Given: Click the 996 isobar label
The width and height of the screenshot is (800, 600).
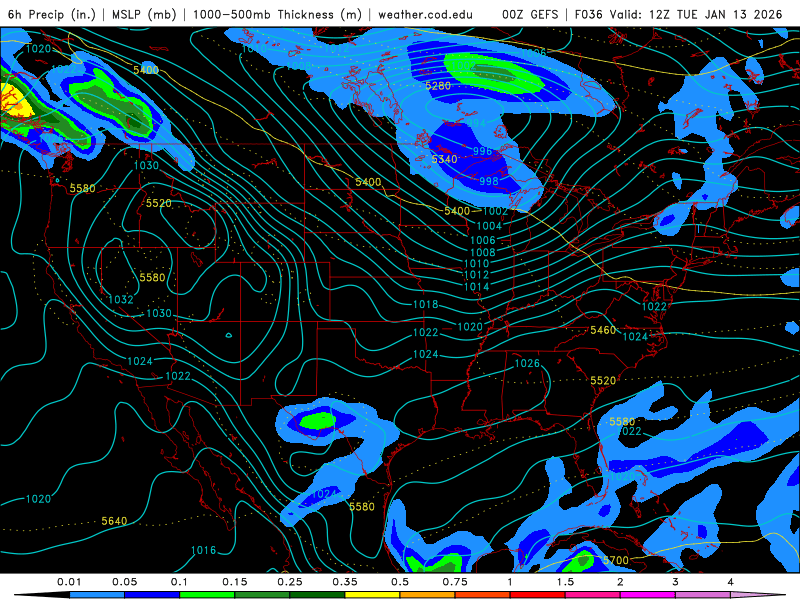Looking at the screenshot, I should 482,151.
